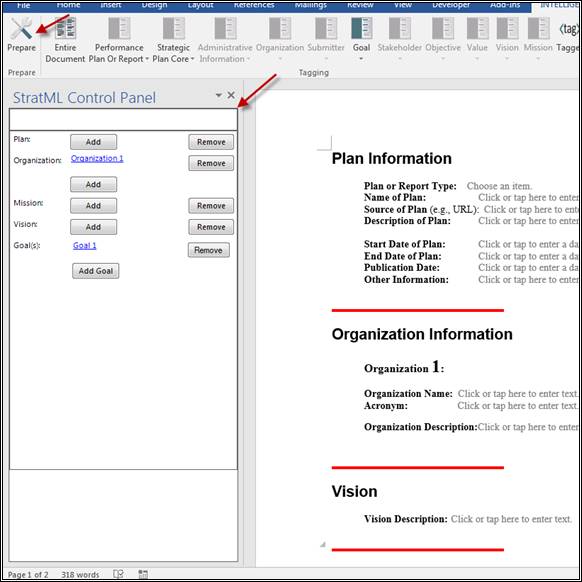Open the Organization 1 link
This screenshot has height=582, width=582.
pos(97,158)
